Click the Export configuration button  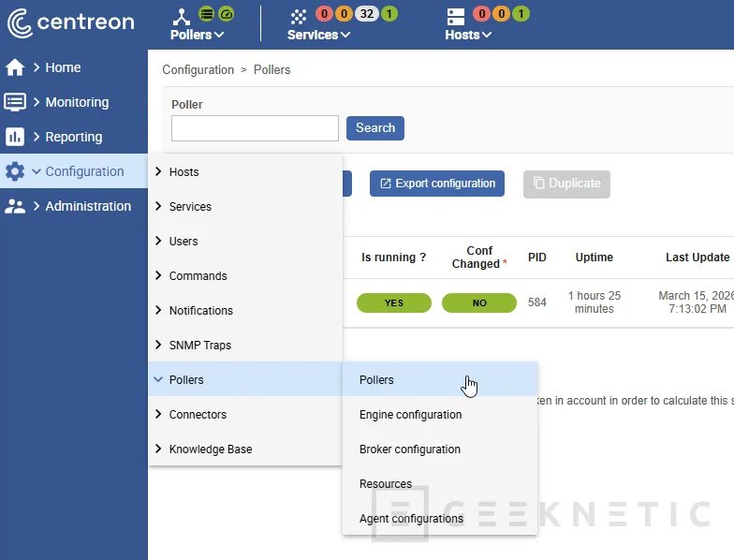pyautogui.click(x=436, y=184)
